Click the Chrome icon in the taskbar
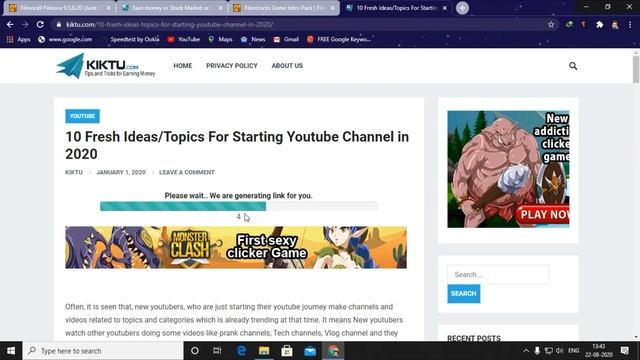The height and width of the screenshot is (360, 640). pyautogui.click(x=333, y=351)
